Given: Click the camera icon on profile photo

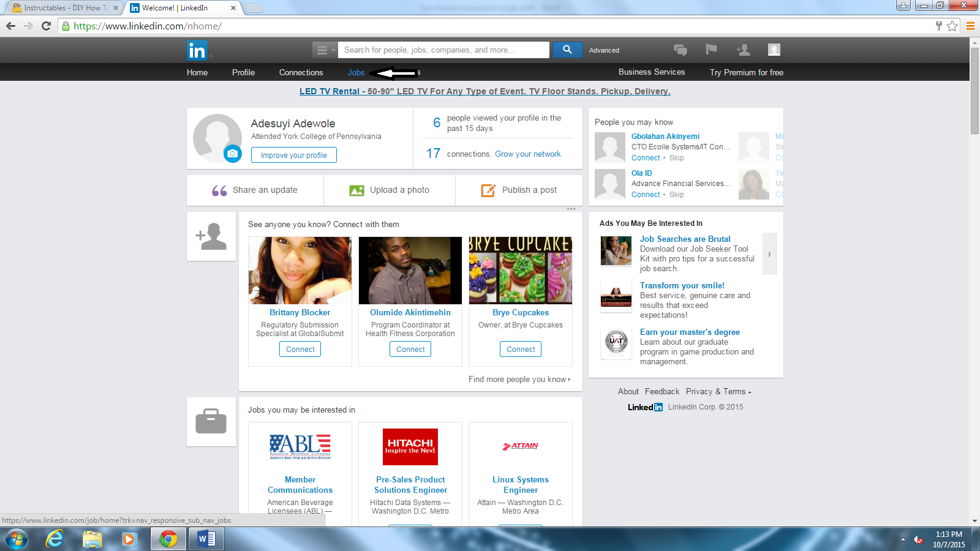Looking at the screenshot, I should 233,153.
